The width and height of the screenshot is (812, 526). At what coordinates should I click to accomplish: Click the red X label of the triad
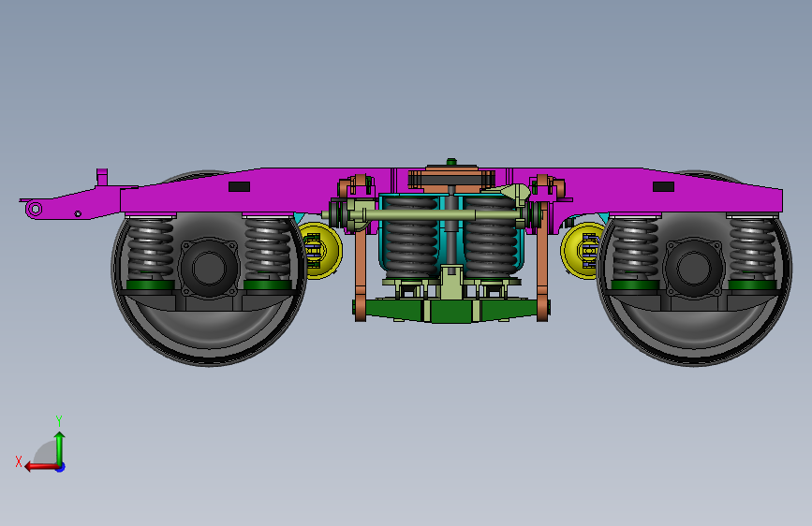click(19, 461)
